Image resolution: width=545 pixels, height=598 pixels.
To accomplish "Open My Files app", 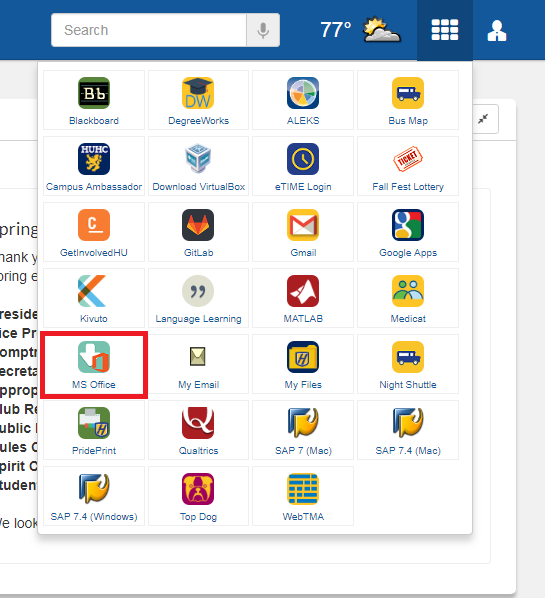I will point(303,364).
